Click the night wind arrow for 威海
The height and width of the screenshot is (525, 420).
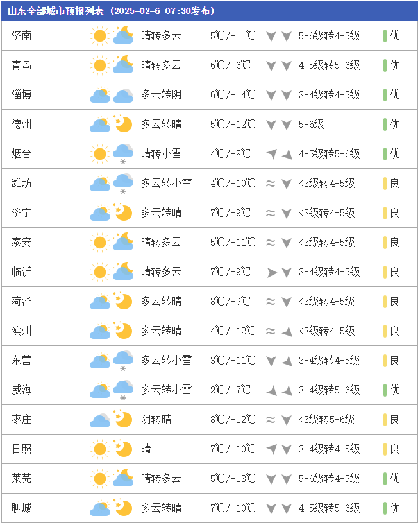[287, 390]
